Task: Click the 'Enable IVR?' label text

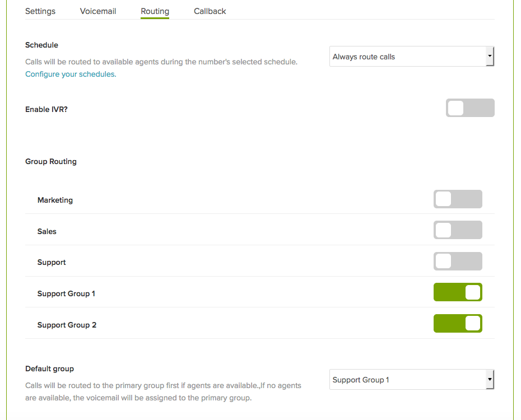Action: 46,109
